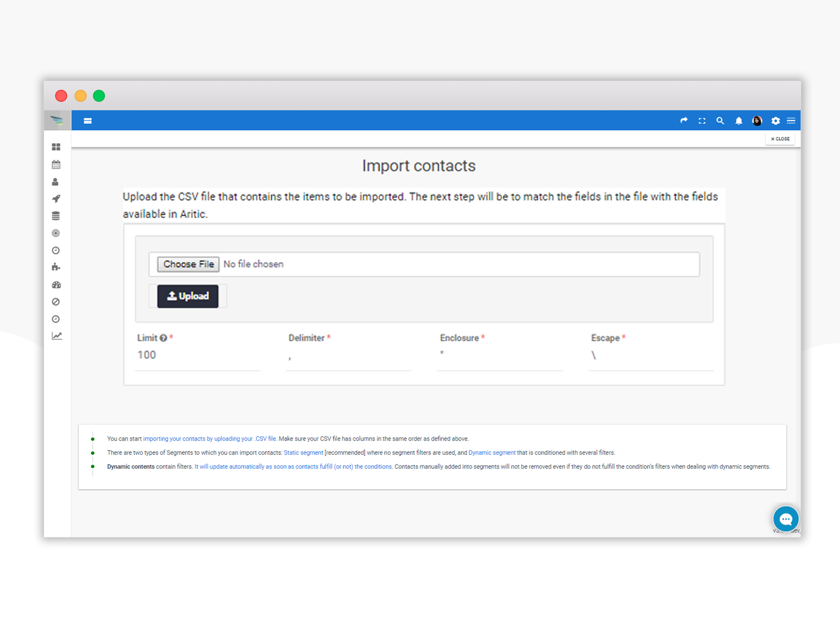Click the Upload button

pos(188,297)
